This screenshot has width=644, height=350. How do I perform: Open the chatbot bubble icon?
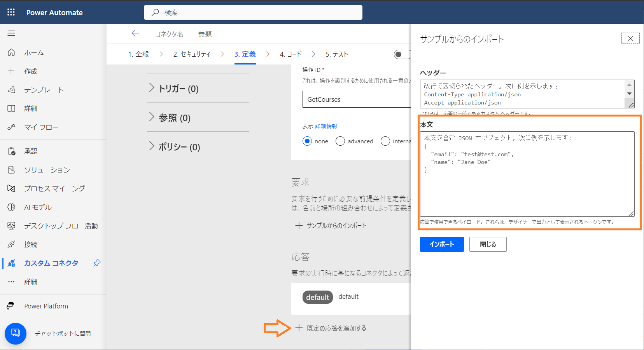16,333
